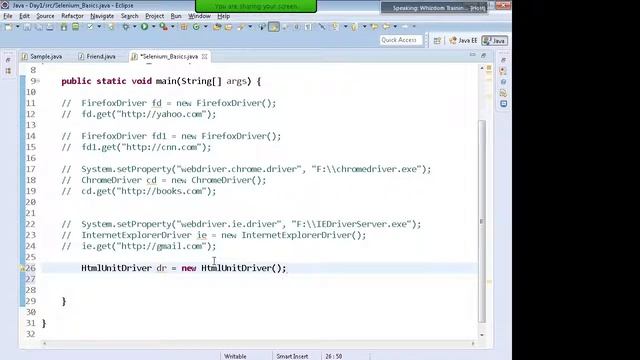The image size is (640, 360).
Task: Switch to Java perspective
Action: [x=494, y=40]
